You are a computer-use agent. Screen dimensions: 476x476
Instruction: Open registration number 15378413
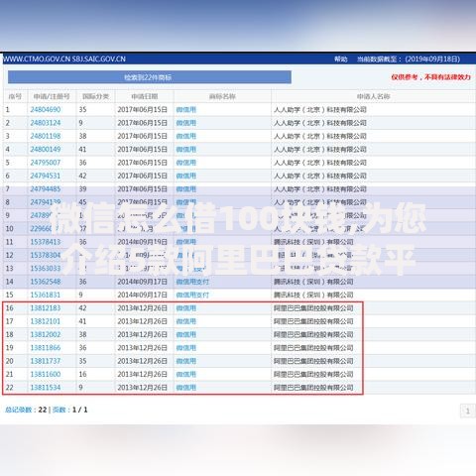(46, 242)
